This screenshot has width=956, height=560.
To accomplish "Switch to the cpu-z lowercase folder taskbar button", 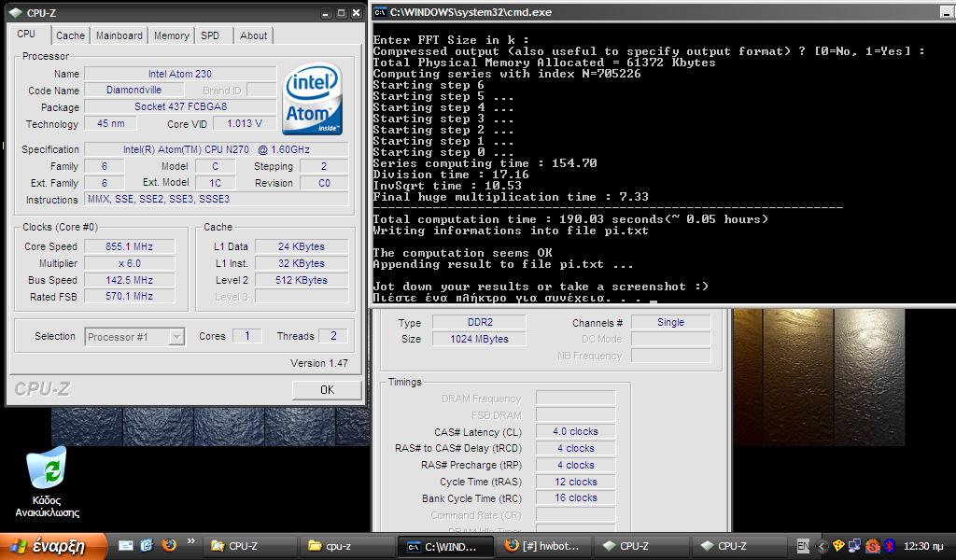I will click(345, 546).
